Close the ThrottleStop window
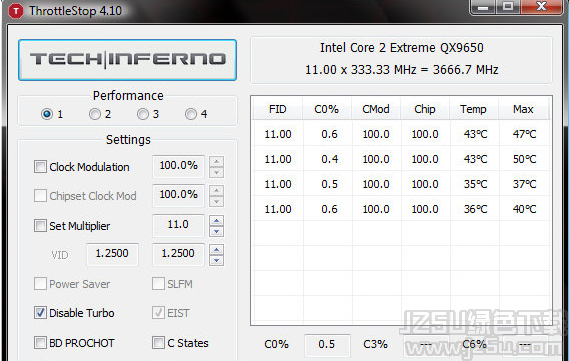This screenshot has width=569, height=361. tap(541, 7)
